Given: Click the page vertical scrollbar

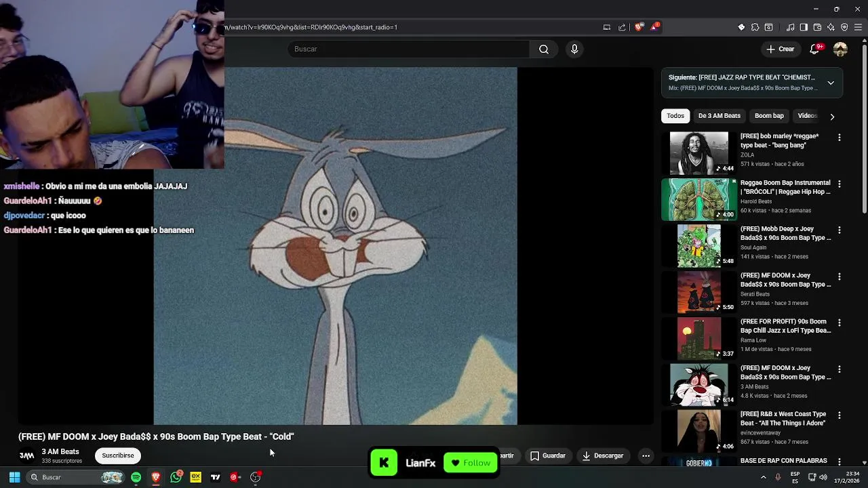Looking at the screenshot, I should (x=864, y=128).
